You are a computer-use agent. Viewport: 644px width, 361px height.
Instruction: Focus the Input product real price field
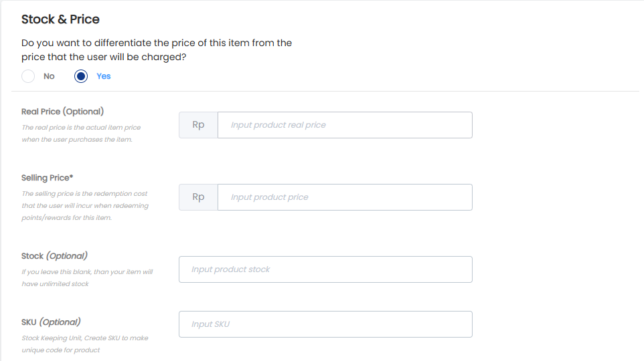345,125
